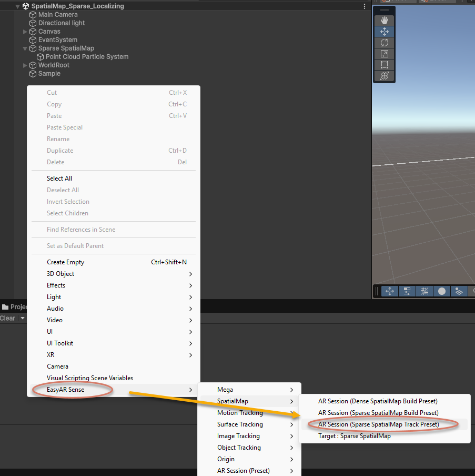Select the Hand view tool

tap(384, 20)
